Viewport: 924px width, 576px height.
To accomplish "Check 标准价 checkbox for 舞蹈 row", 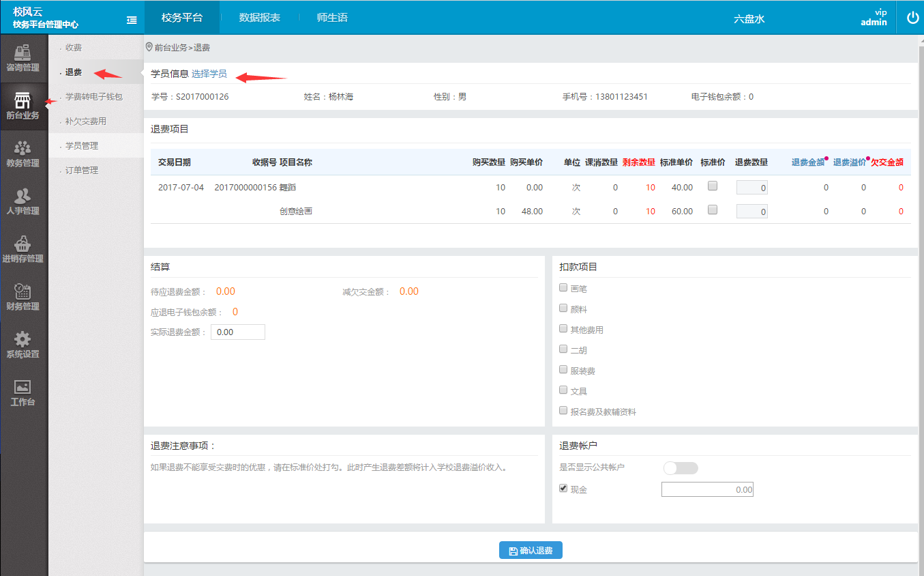I will (713, 186).
